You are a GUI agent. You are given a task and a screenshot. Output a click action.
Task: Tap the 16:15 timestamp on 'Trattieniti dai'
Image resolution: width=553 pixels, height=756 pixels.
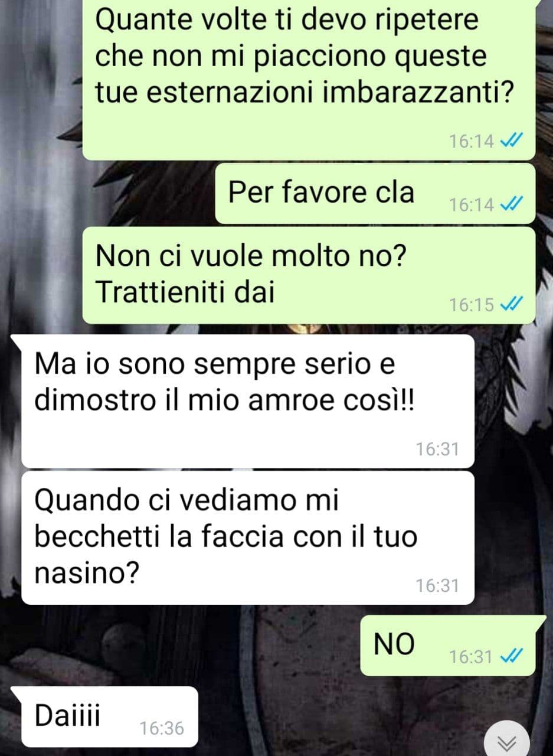click(x=472, y=305)
